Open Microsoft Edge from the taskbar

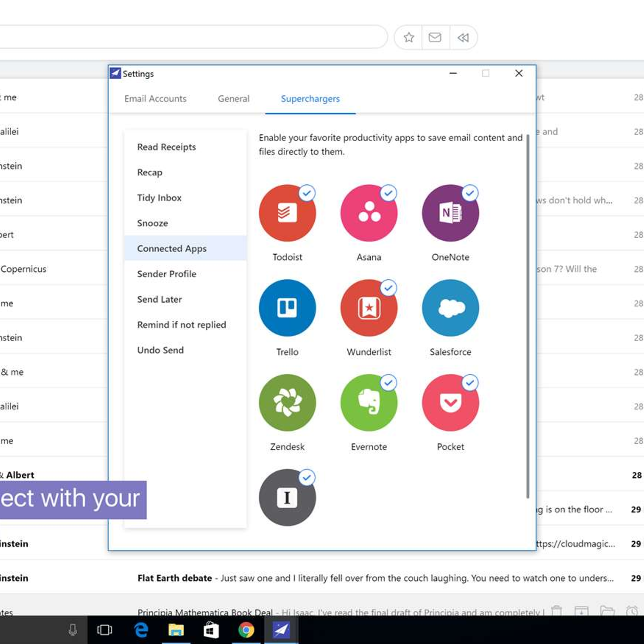(x=141, y=630)
